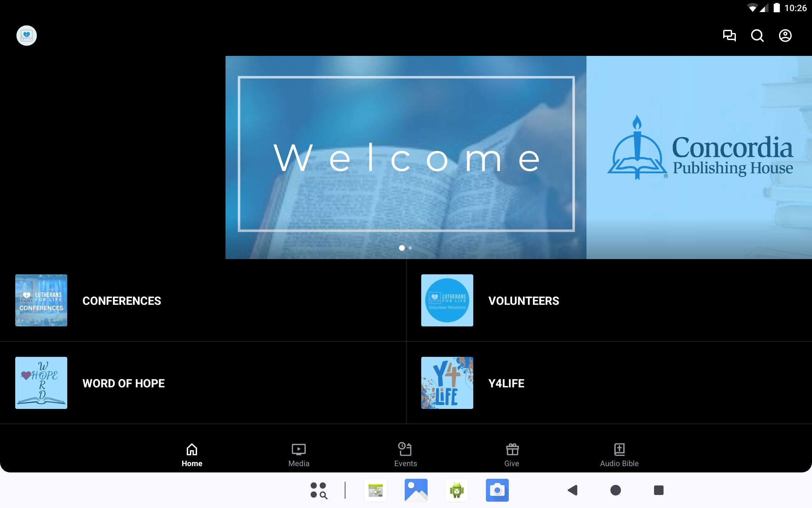The image size is (812, 508).
Task: Open the Conferences thumbnail image
Action: pos(41,300)
